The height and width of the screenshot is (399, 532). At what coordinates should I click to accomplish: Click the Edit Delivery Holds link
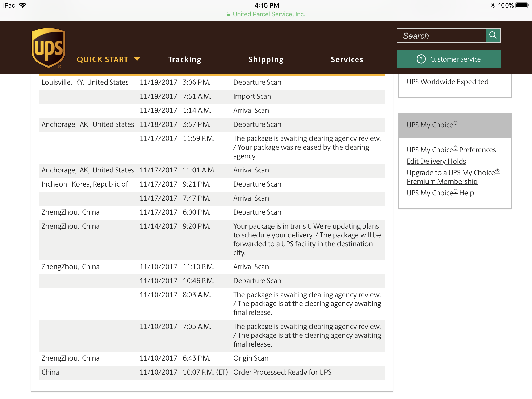point(436,161)
